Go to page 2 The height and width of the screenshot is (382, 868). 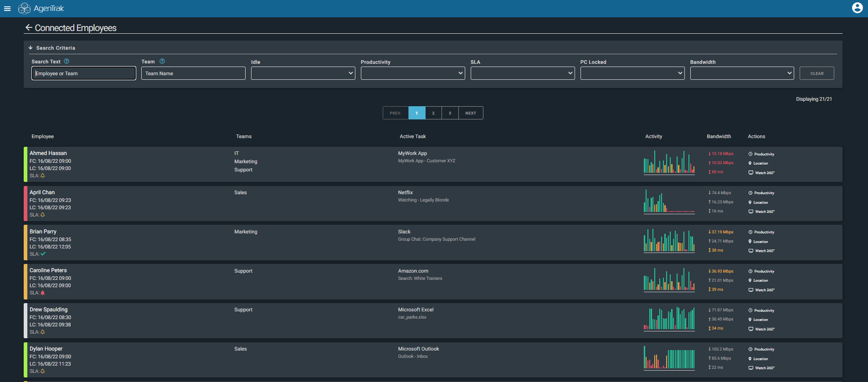point(433,113)
